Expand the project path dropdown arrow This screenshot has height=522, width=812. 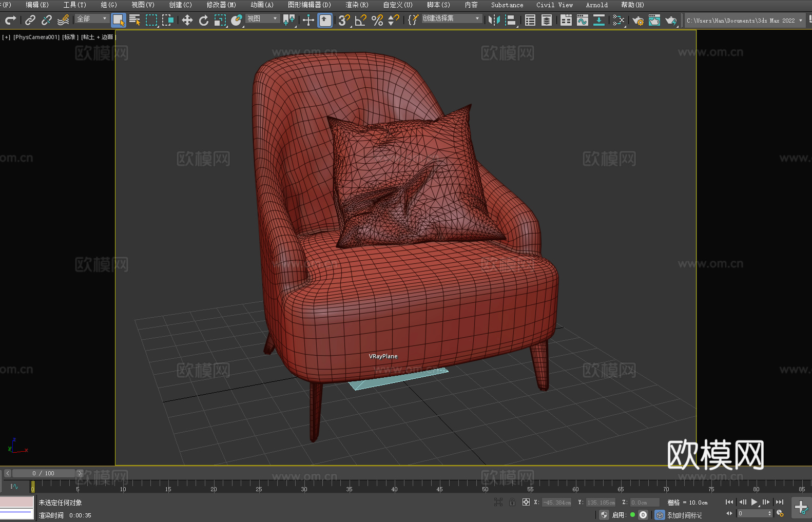tap(800, 21)
